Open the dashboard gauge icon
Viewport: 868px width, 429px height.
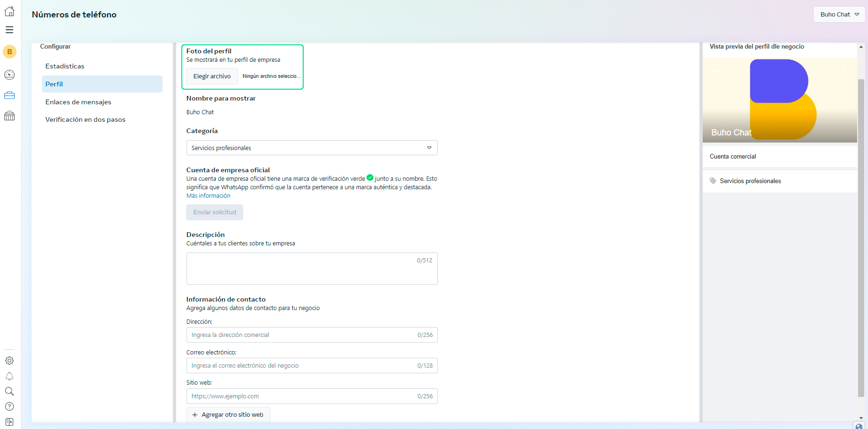click(9, 75)
